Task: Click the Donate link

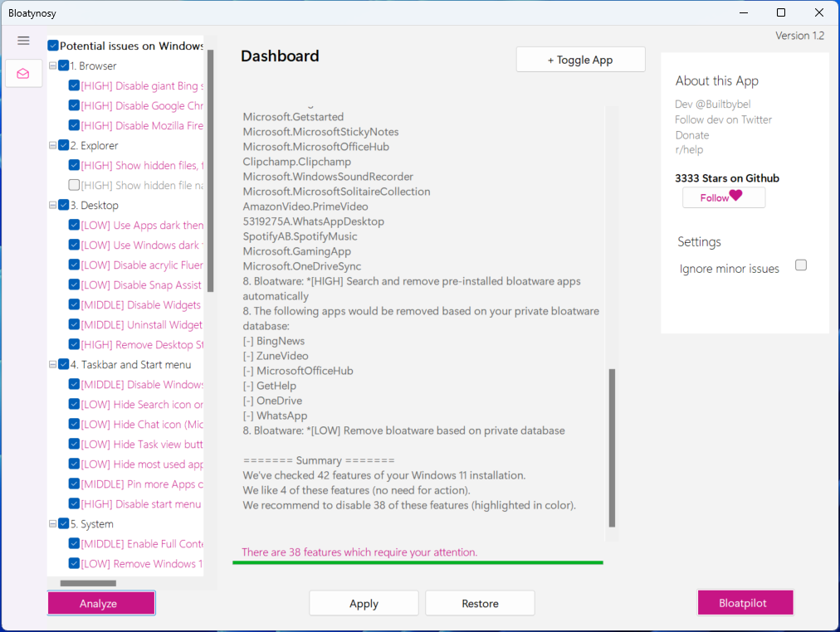Action: click(x=691, y=135)
